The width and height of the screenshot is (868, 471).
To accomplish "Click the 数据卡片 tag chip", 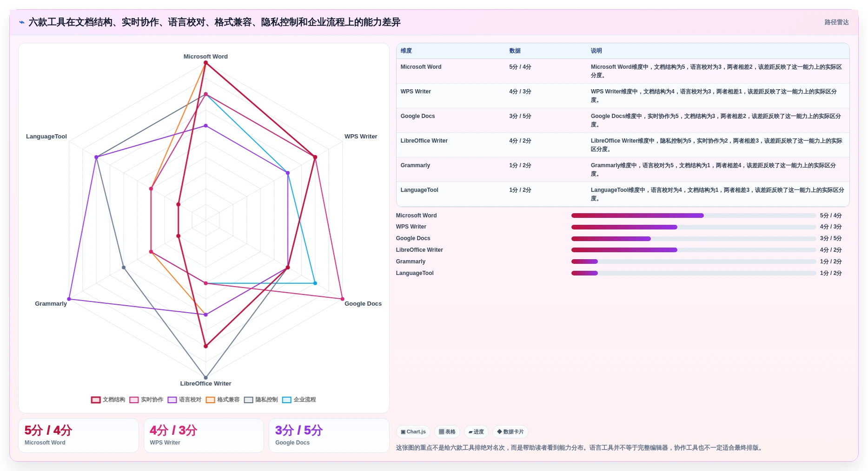I will point(510,432).
